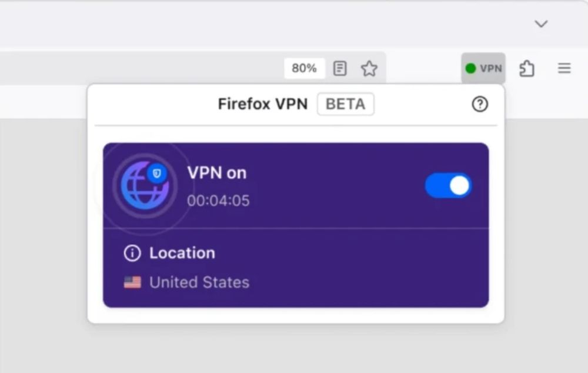The image size is (588, 373).
Task: Open the hamburger application menu
Action: click(564, 68)
